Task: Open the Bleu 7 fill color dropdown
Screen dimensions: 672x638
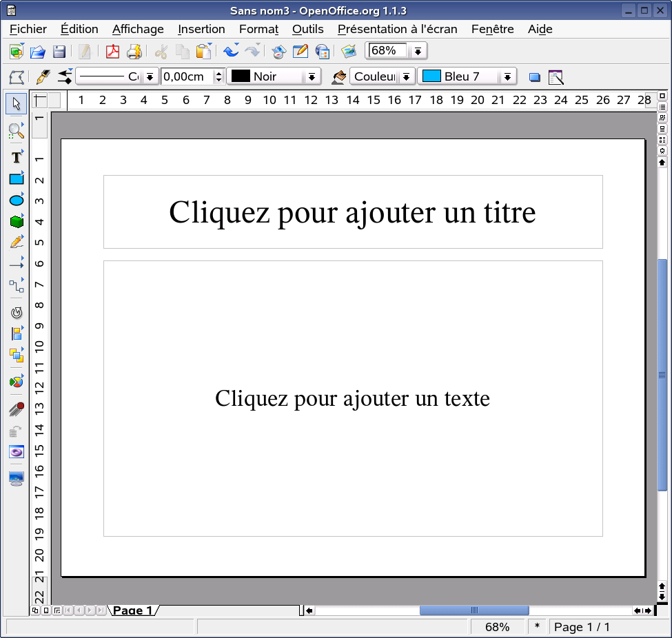Action: click(x=508, y=76)
